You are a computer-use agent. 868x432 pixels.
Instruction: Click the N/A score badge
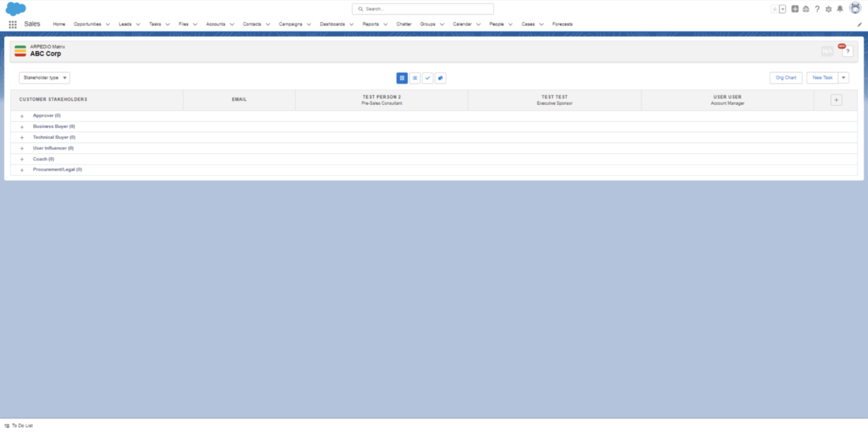tap(827, 51)
